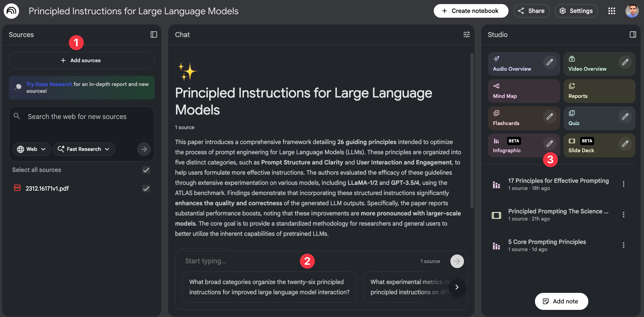
Task: Open menu for 17 Principles infographic
Action: click(x=624, y=184)
